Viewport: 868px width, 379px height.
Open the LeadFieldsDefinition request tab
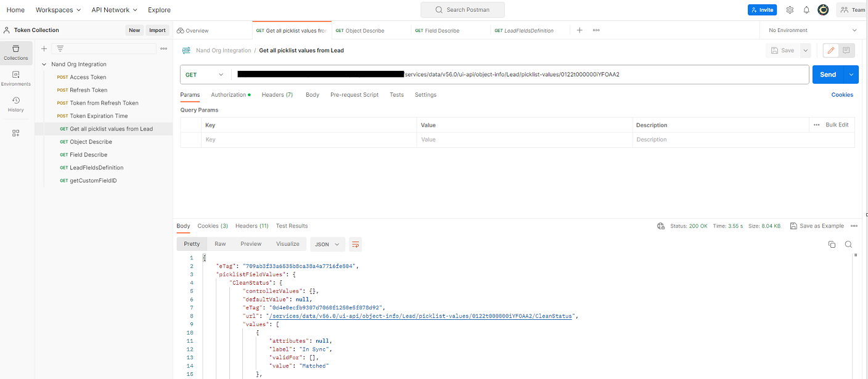(x=530, y=30)
